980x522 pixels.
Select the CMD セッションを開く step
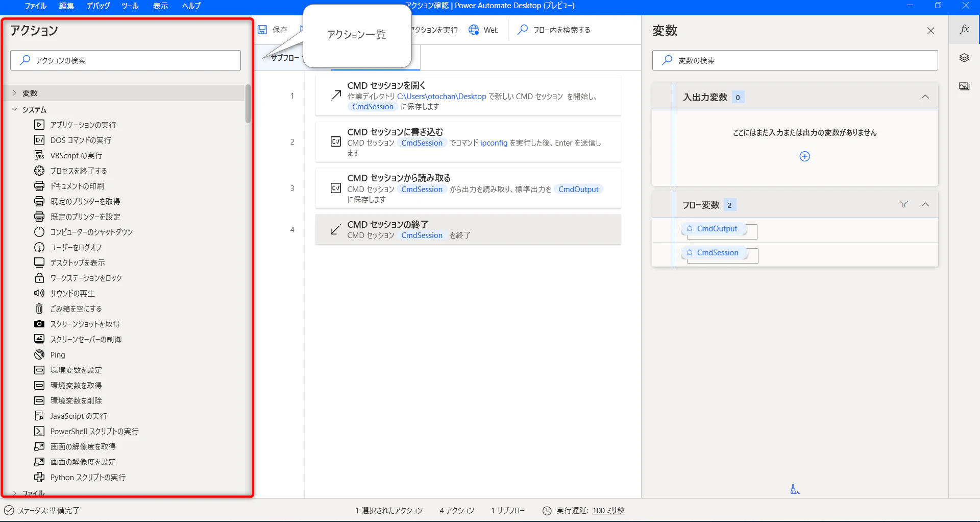point(468,96)
